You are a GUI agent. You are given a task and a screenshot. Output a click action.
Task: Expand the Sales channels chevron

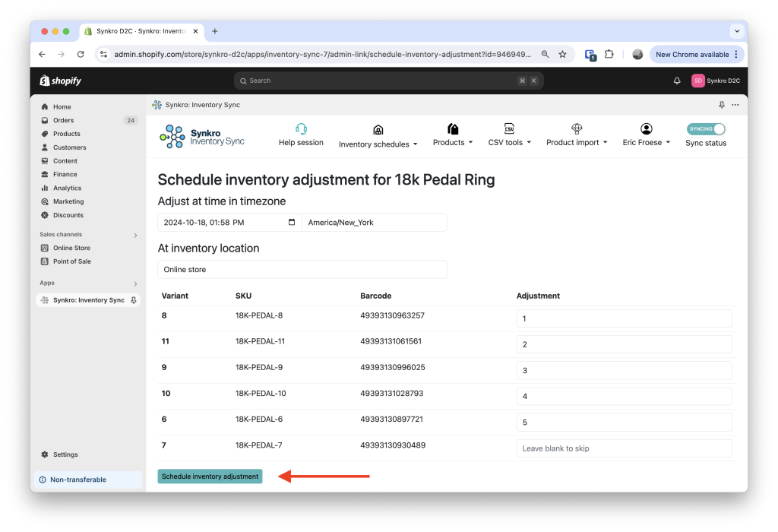[x=136, y=234]
